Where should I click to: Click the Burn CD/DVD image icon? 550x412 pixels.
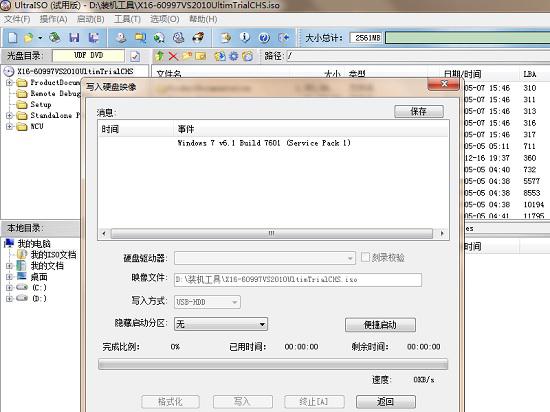pyautogui.click(x=198, y=38)
